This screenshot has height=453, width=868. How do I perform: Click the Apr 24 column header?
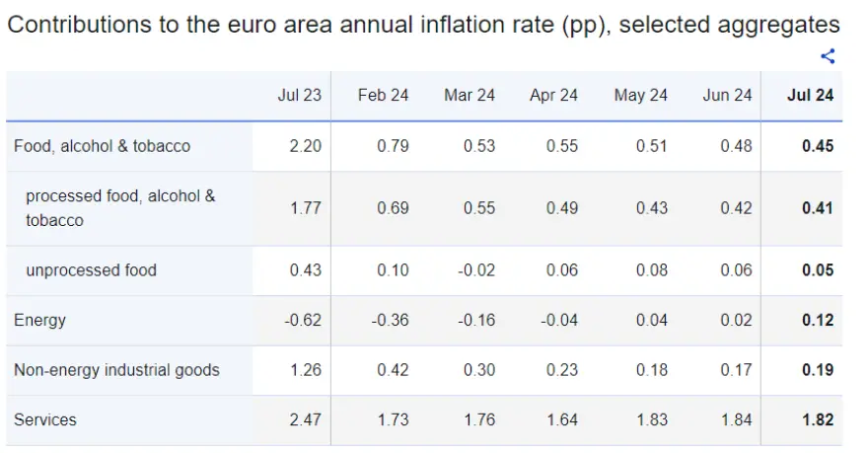coord(553,95)
